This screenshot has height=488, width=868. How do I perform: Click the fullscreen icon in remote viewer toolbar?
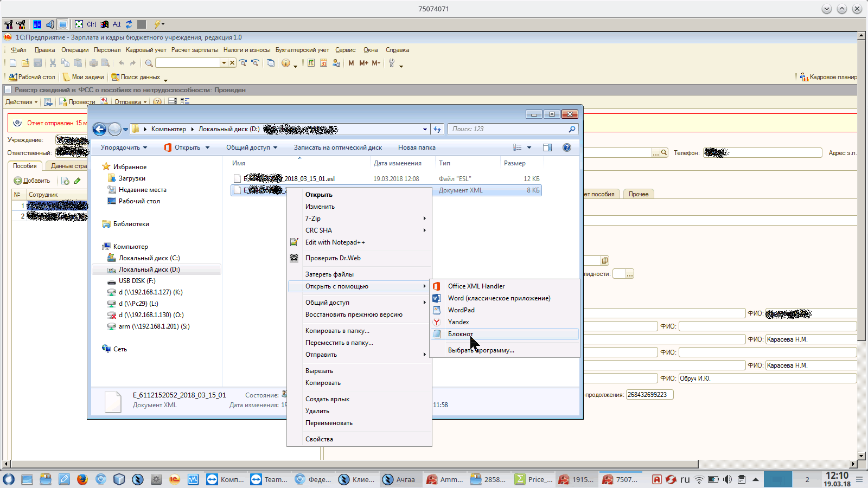[x=79, y=24]
